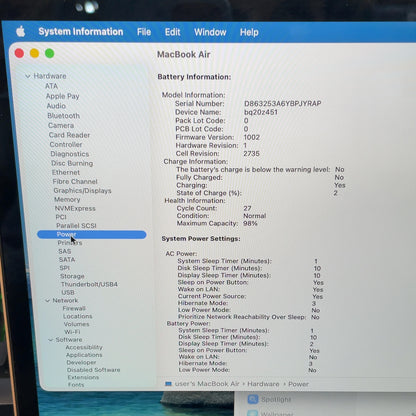Screen dimensions: 416x416
Task: Select Applications under Software
Action: click(84, 355)
